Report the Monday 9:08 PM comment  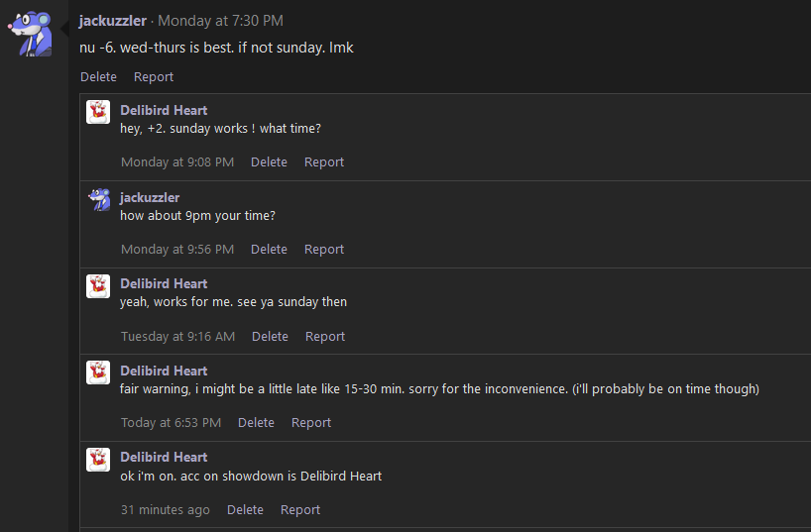click(x=324, y=162)
